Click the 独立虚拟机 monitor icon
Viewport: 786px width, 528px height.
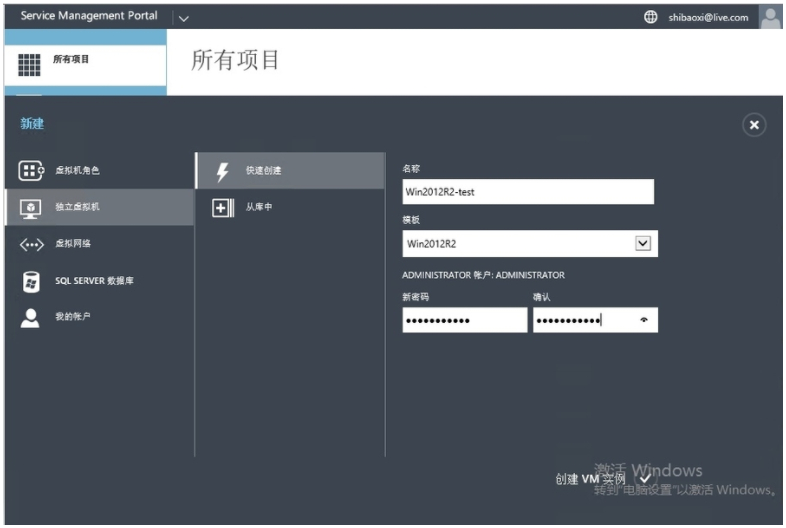point(31,208)
